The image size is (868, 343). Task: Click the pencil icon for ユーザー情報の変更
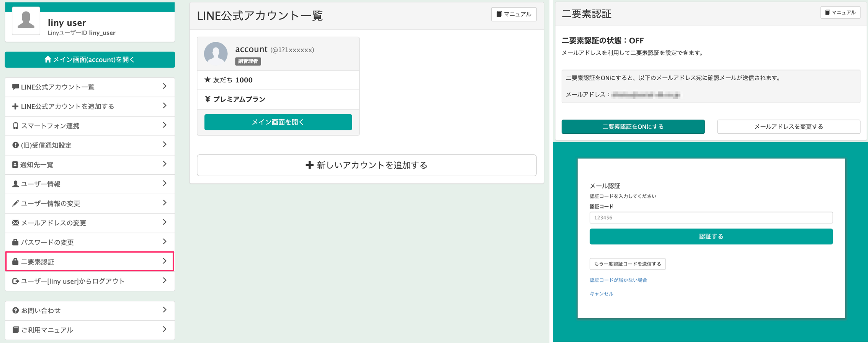(x=15, y=203)
